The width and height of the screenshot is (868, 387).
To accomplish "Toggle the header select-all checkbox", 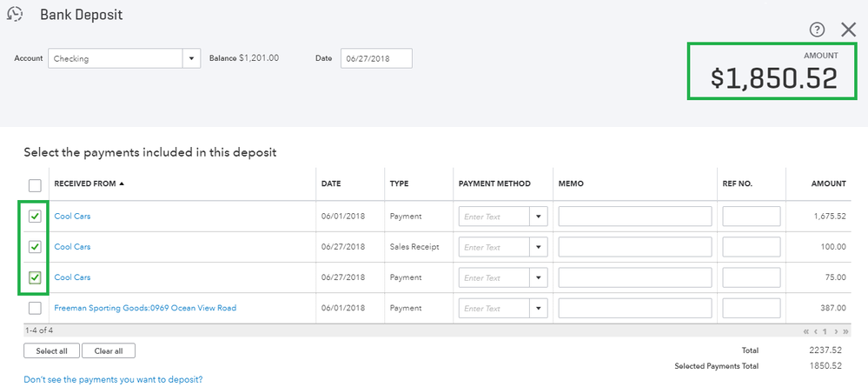I will (35, 184).
